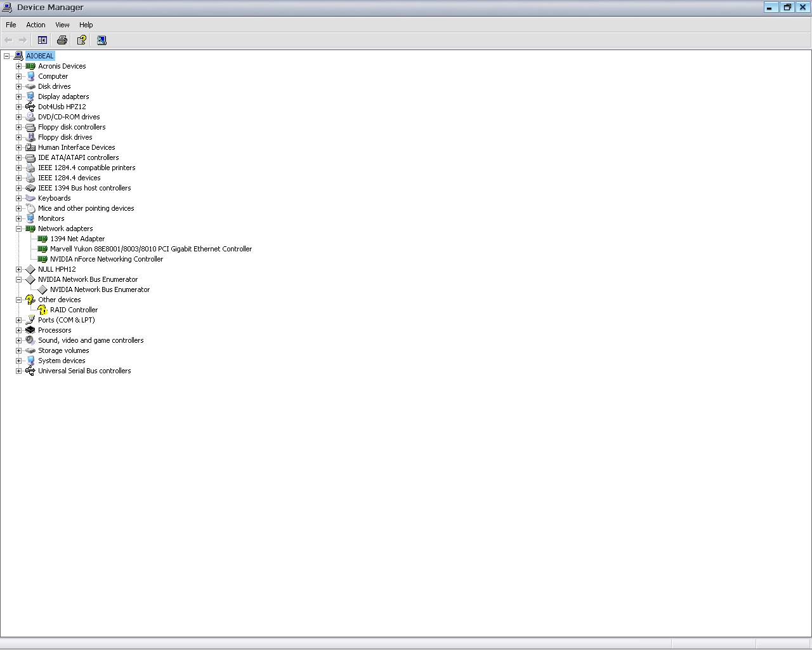Expand the Computer category
The width and height of the screenshot is (812, 650).
click(19, 76)
